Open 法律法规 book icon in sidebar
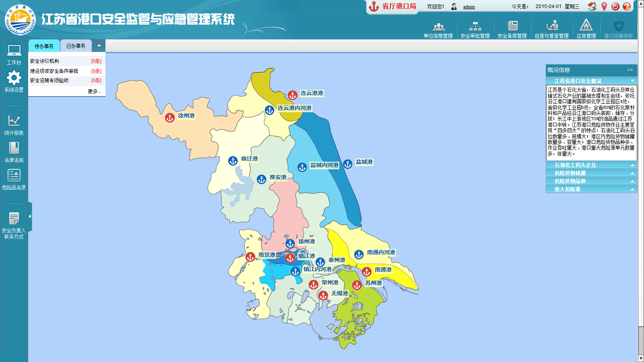Viewport: 644px width, 362px height. [14, 148]
